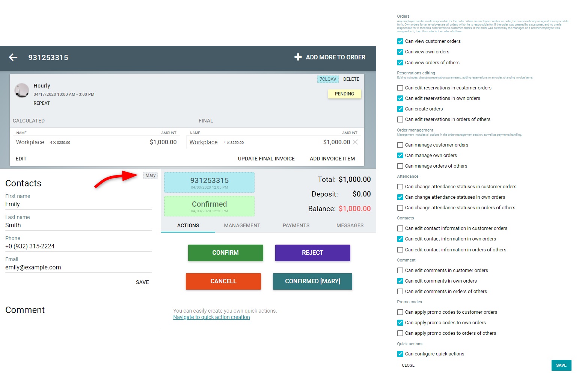Uncheck Can view own orders
Viewport: 588px width, 387px height.
point(400,52)
